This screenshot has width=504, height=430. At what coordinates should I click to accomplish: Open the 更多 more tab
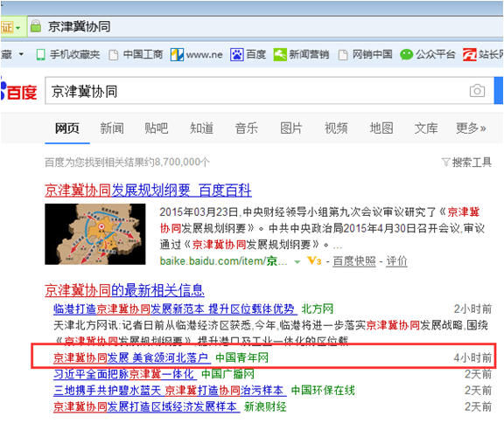point(471,128)
